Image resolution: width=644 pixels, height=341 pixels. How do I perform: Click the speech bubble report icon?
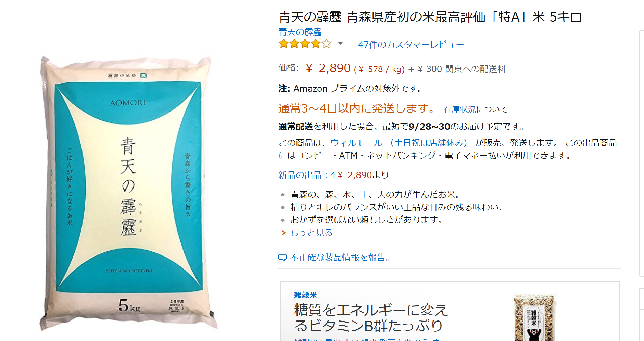coord(282,258)
